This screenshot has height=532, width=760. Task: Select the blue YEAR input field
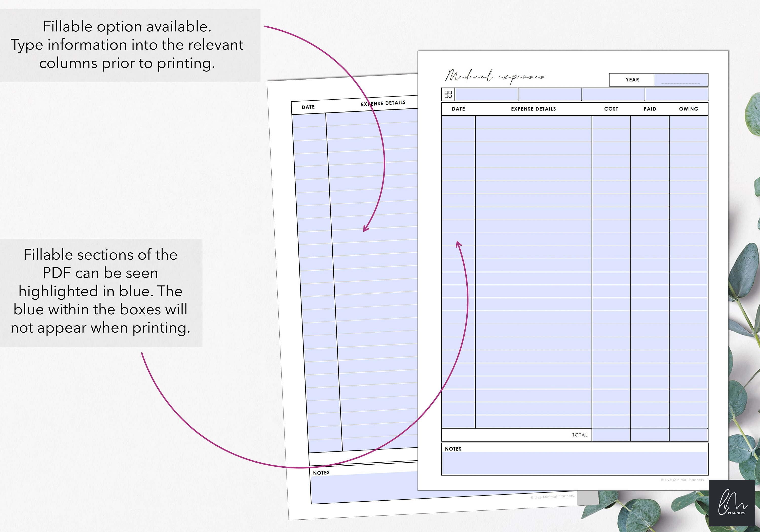pyautogui.click(x=681, y=80)
